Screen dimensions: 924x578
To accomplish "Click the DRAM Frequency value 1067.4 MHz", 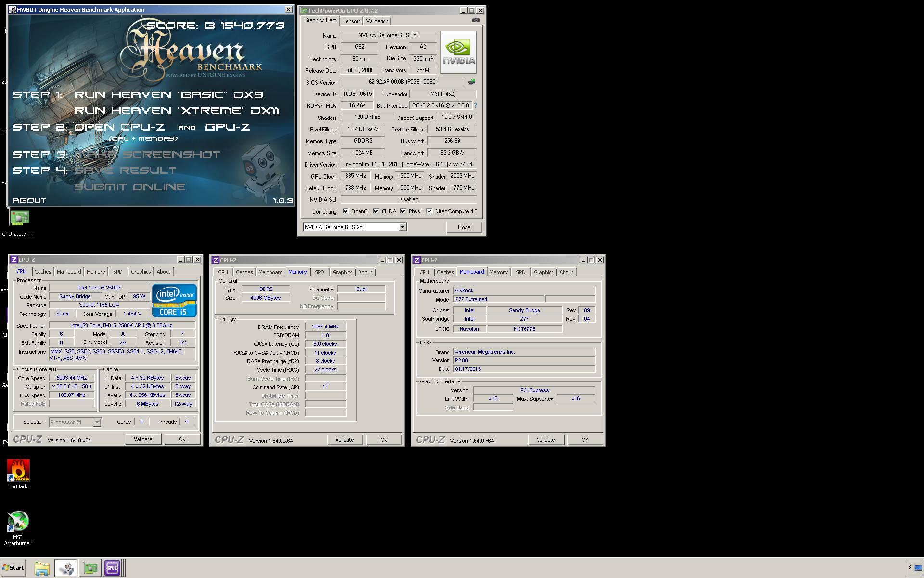I will pos(325,327).
